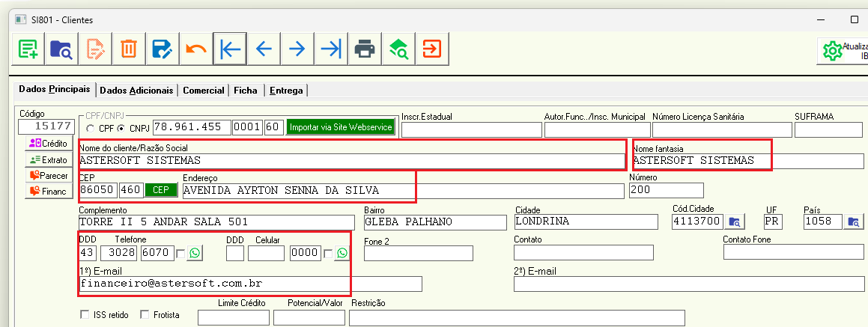Click the Contato Fone field
The height and width of the screenshot is (327, 868).
(x=795, y=251)
